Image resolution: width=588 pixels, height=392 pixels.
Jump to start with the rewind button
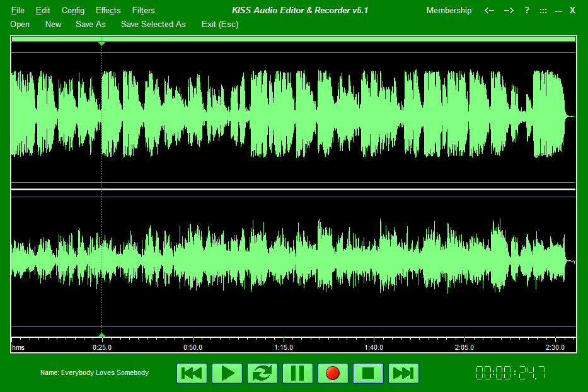click(192, 373)
